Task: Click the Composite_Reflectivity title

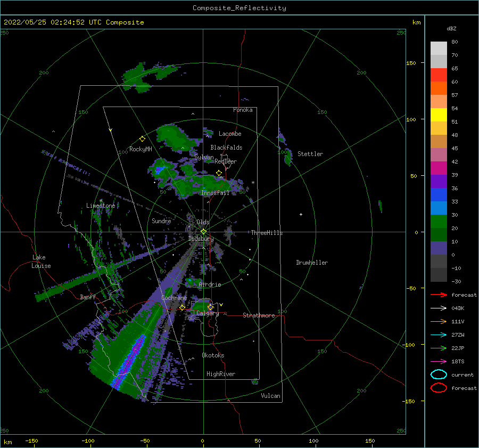Action: [240, 8]
